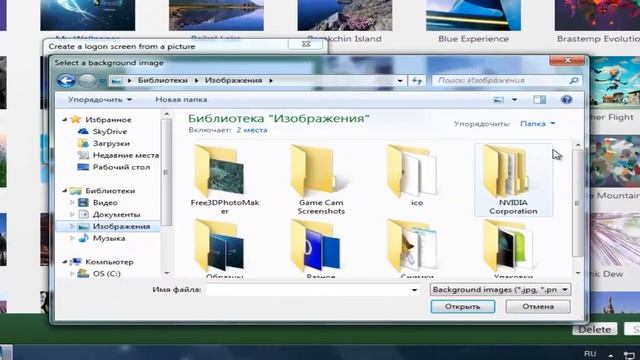Select Компьютер in navigation pane
Viewport: 640px width, 360px height.
tap(109, 262)
